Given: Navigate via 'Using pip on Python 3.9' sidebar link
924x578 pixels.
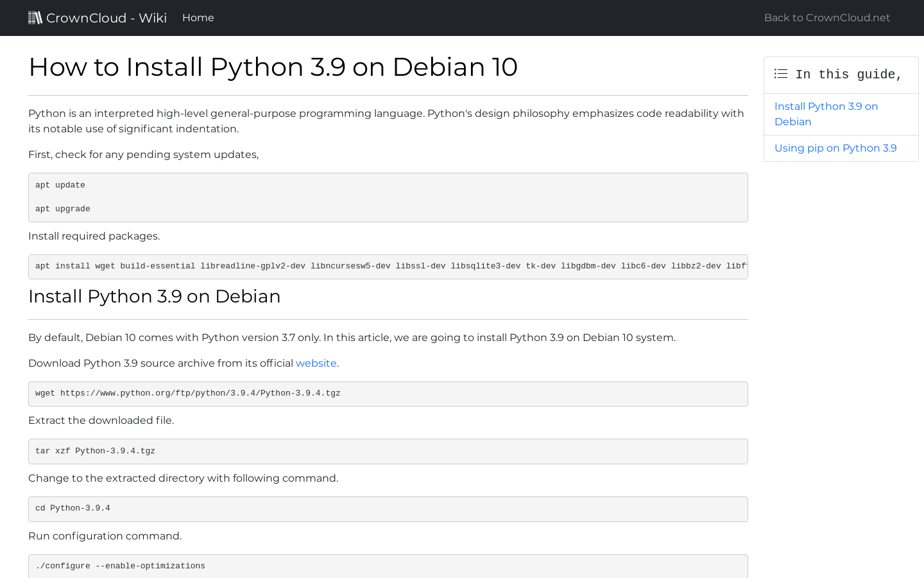Looking at the screenshot, I should click(835, 148).
